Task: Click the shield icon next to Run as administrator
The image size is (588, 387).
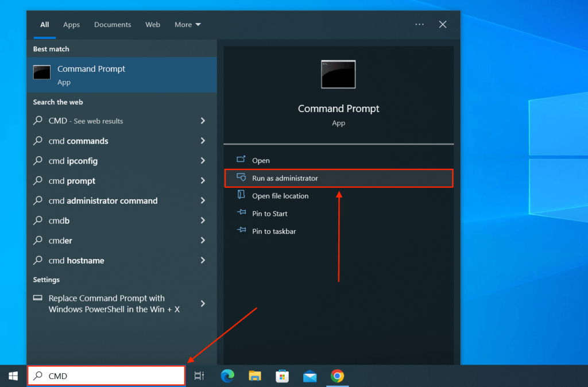Action: pyautogui.click(x=241, y=178)
